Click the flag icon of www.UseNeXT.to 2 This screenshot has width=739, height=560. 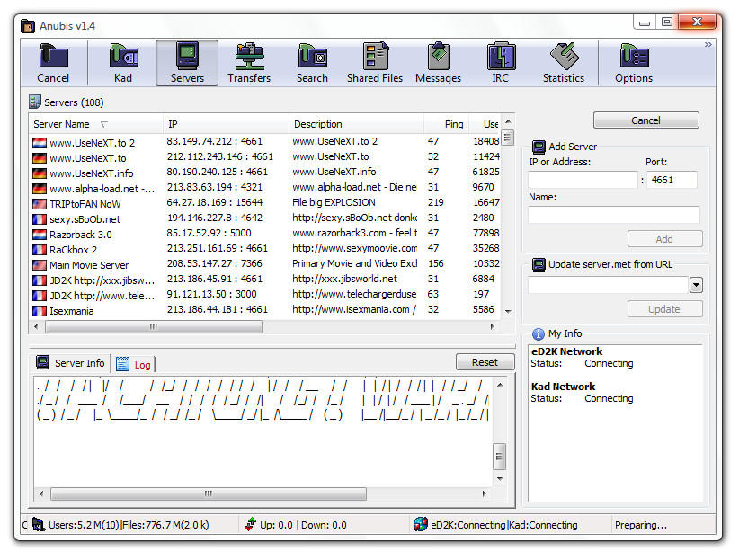[40, 143]
